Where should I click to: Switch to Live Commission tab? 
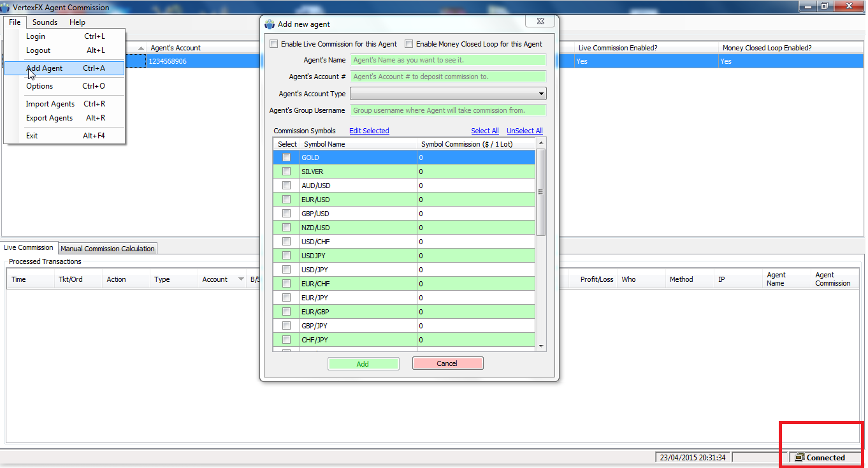29,248
